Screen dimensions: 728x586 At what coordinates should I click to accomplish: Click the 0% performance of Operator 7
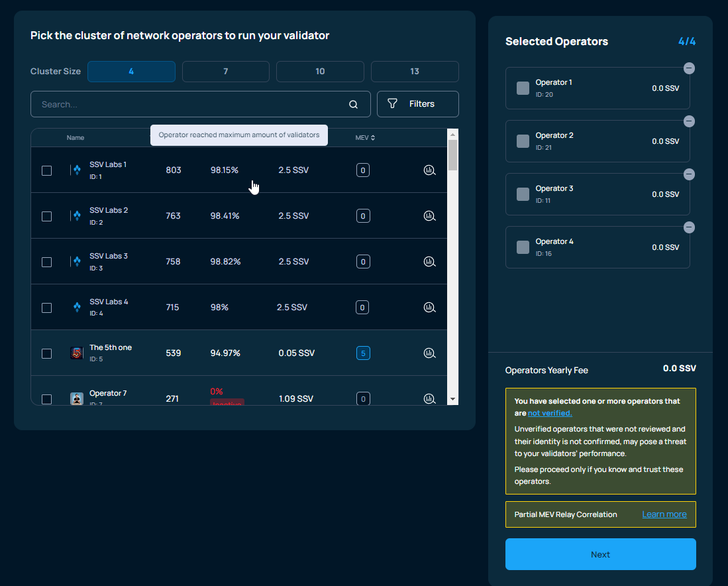217,391
